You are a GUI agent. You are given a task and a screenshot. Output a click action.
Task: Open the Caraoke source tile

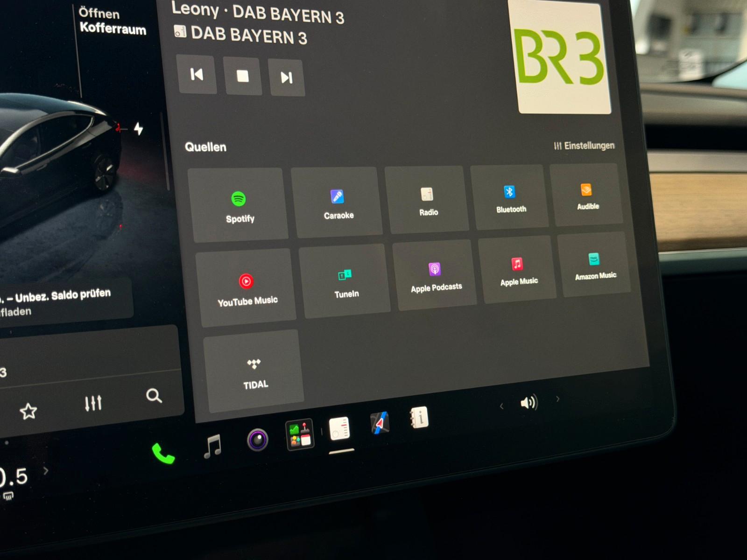pos(337,202)
